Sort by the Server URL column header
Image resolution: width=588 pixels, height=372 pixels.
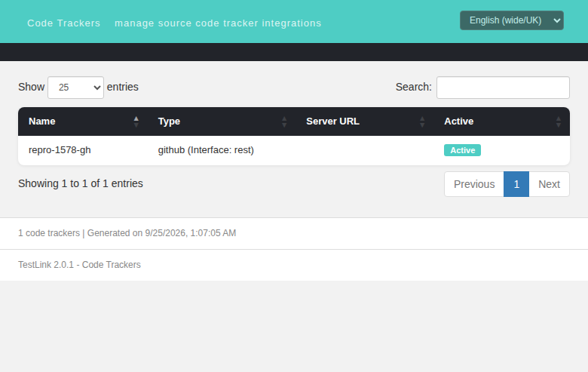[365, 121]
